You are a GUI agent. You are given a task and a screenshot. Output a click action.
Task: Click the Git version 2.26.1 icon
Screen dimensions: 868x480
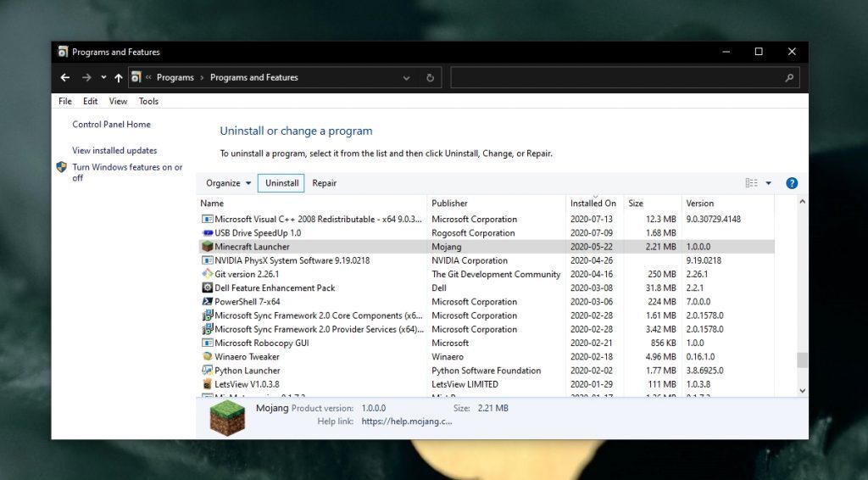207,274
